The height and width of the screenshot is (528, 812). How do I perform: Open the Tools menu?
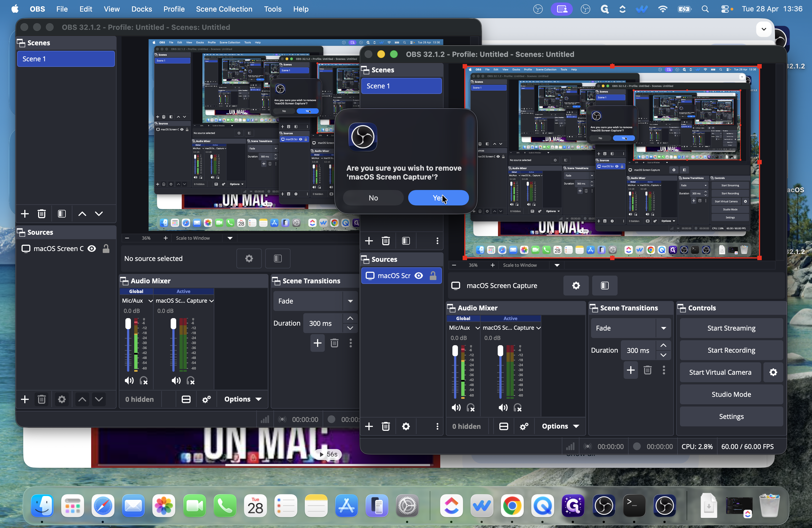[273, 9]
